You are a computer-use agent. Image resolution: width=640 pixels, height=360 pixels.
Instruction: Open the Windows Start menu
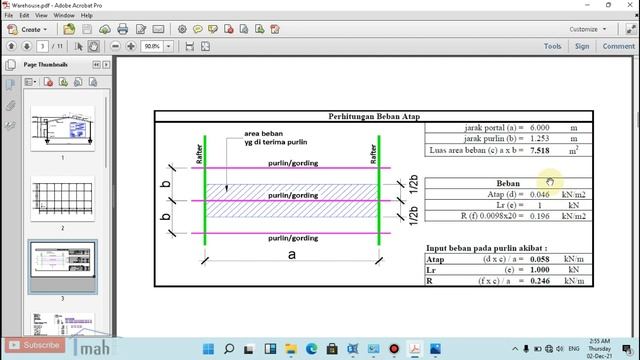coord(209,349)
